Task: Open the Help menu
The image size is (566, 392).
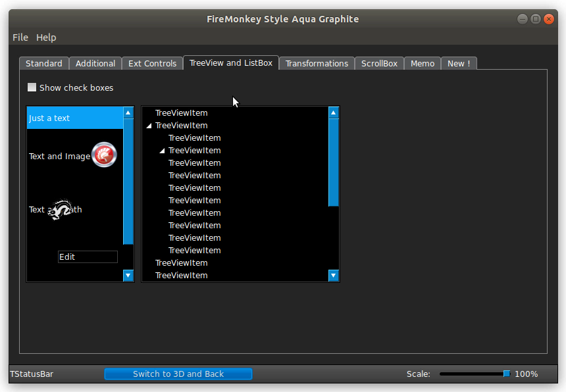Action: [x=46, y=37]
